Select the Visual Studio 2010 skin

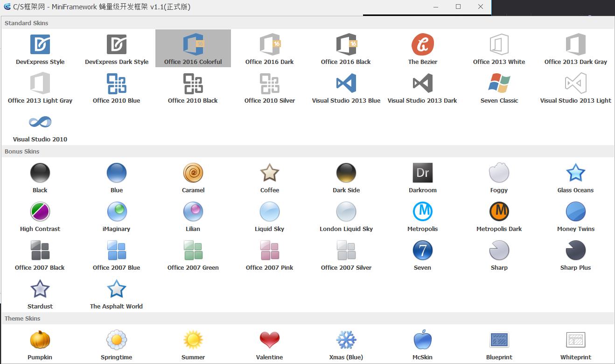40,125
